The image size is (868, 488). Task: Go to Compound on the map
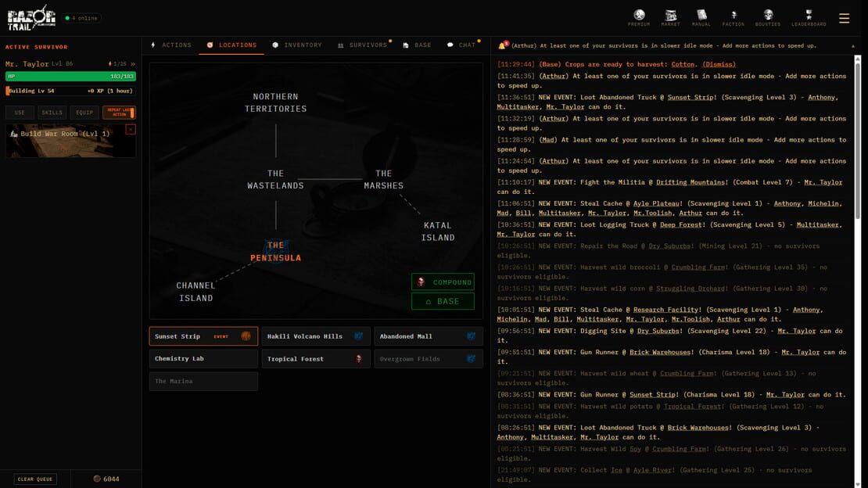(x=443, y=282)
